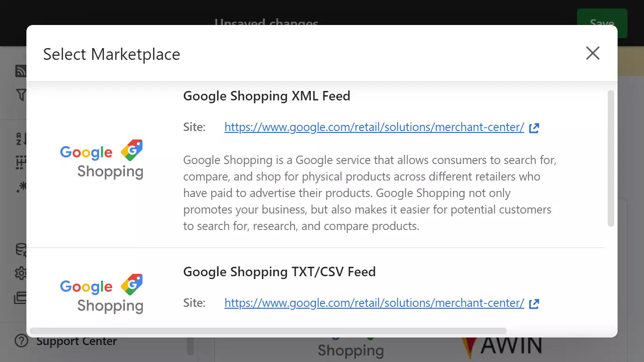Click the Support Center help icon
The image size is (644, 362).
pyautogui.click(x=22, y=341)
